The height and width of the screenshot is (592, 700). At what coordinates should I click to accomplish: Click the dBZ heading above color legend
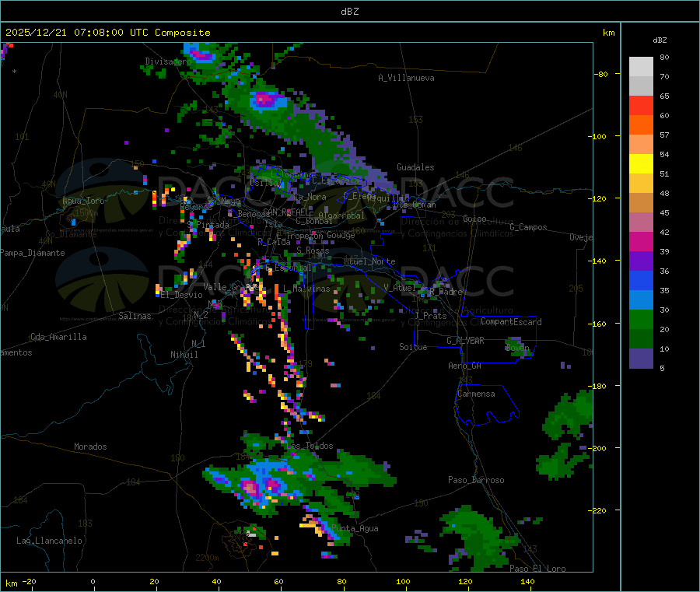660,40
